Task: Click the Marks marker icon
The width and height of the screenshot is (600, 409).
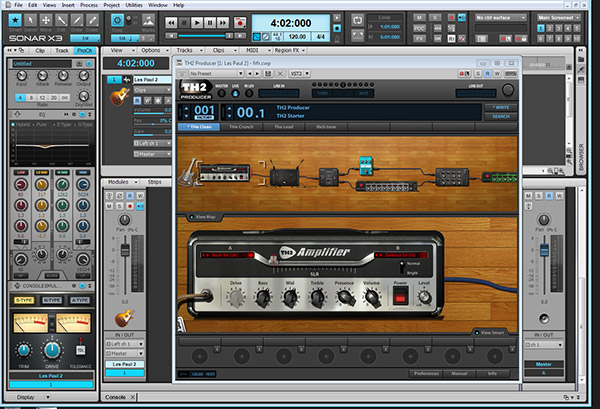Action: click(148, 20)
